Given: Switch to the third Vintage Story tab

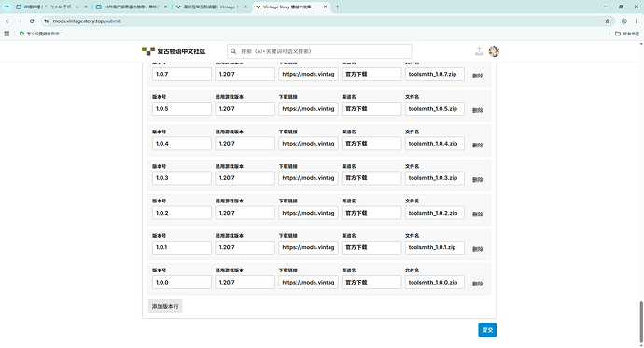Looking at the screenshot, I should tap(211, 7).
